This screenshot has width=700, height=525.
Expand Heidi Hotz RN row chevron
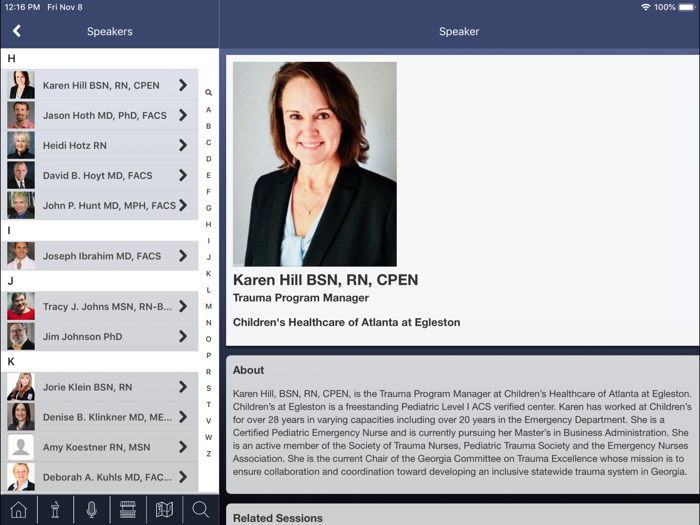[x=182, y=145]
